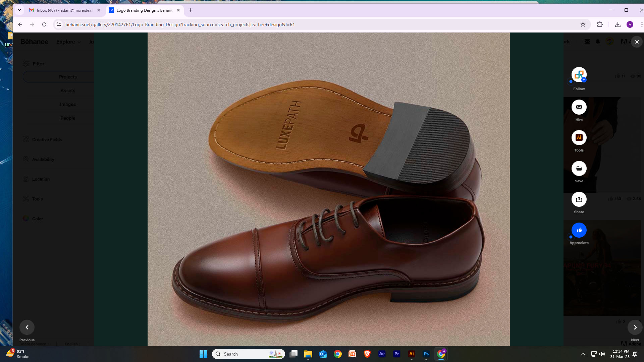Expand the tab search dropdown arrow
The width and height of the screenshot is (644, 362).
tap(19, 10)
